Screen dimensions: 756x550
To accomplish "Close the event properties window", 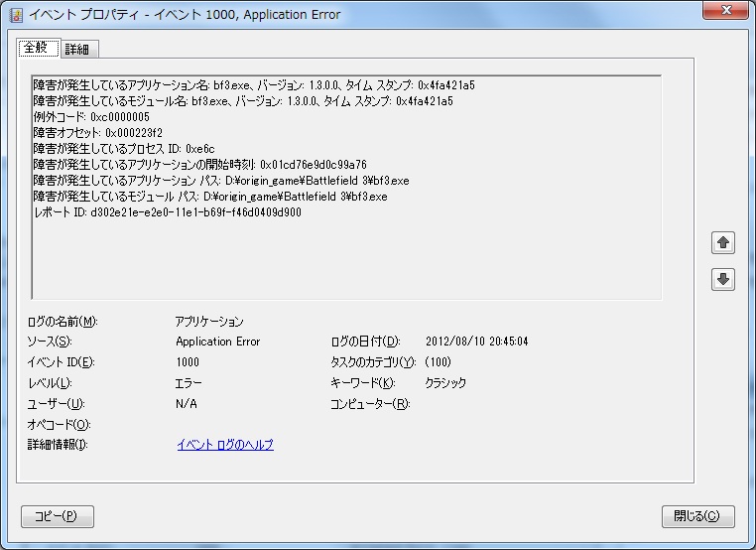I will (725, 10).
